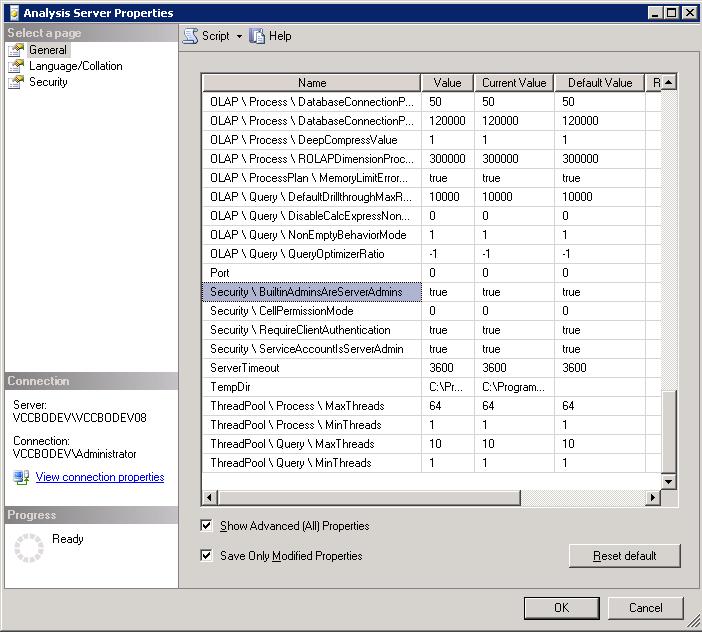Click the Script toolbar icon
Viewport: 702px width, 632px height.
pos(190,36)
